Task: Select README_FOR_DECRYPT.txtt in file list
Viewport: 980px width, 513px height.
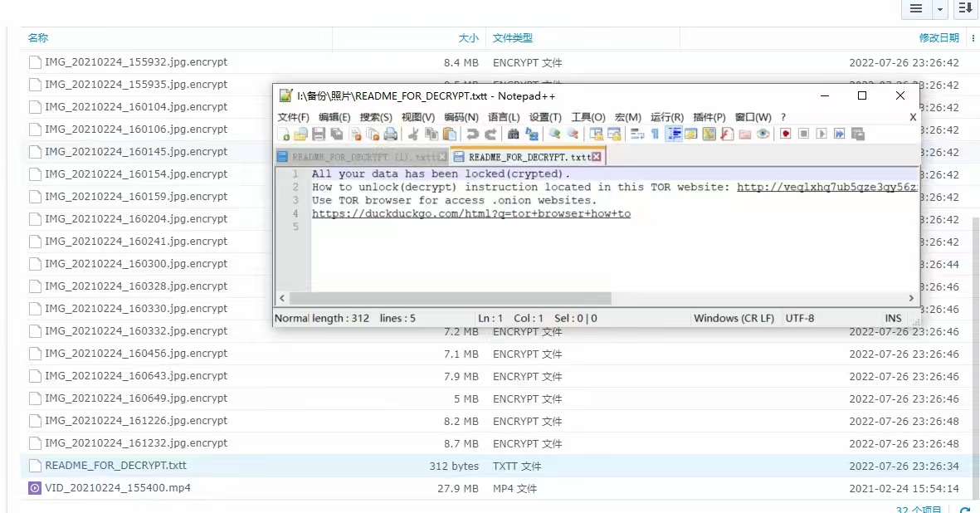Action: pyautogui.click(x=115, y=466)
